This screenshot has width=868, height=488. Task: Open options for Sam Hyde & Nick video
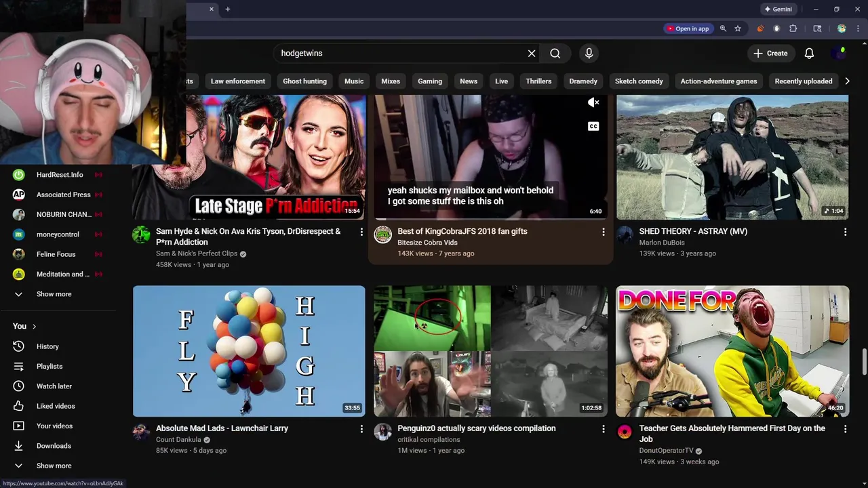click(361, 232)
